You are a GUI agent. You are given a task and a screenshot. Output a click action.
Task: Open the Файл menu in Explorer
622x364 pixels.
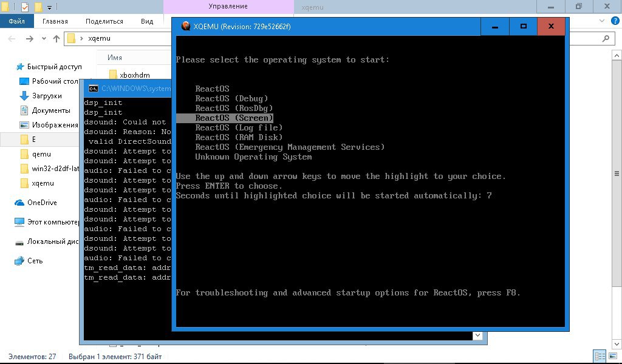click(x=16, y=21)
